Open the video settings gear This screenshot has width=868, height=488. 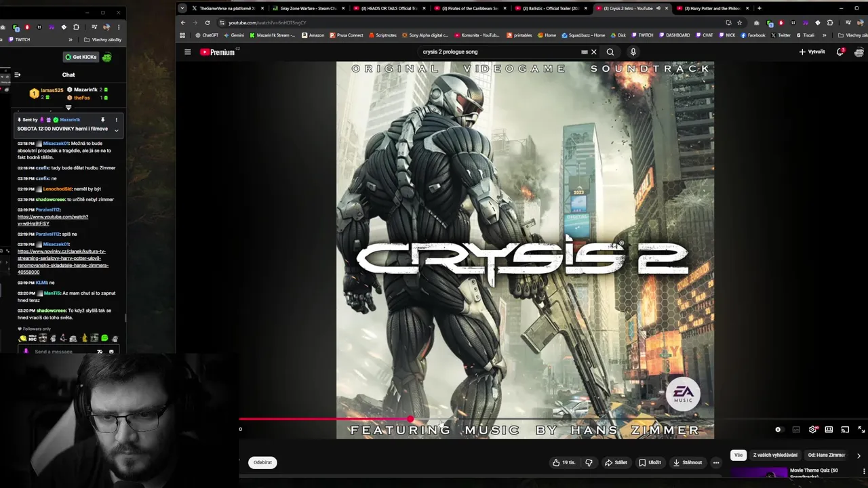click(812, 429)
